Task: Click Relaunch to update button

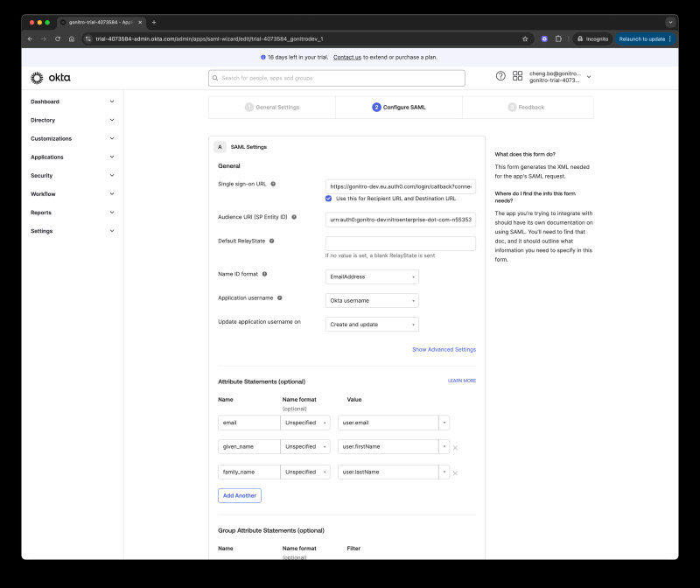Action: (x=645, y=38)
